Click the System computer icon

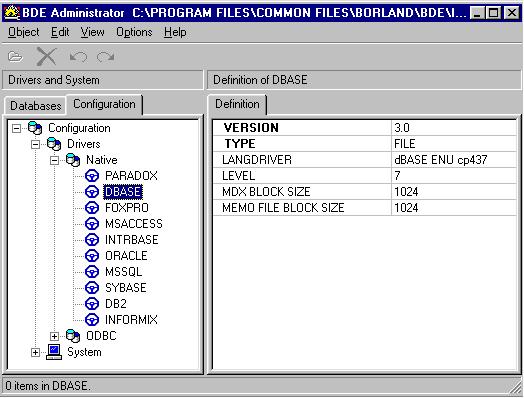[54, 352]
